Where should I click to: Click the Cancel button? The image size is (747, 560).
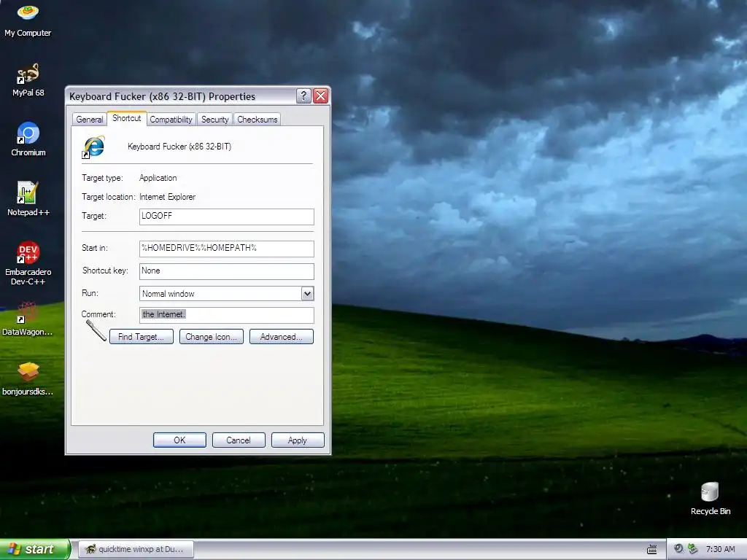click(239, 440)
